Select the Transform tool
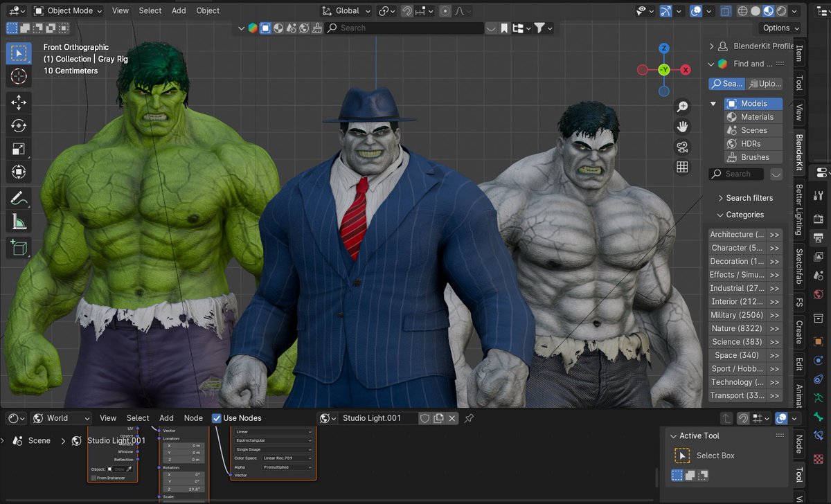Screen dimensions: 831x504 19,172
